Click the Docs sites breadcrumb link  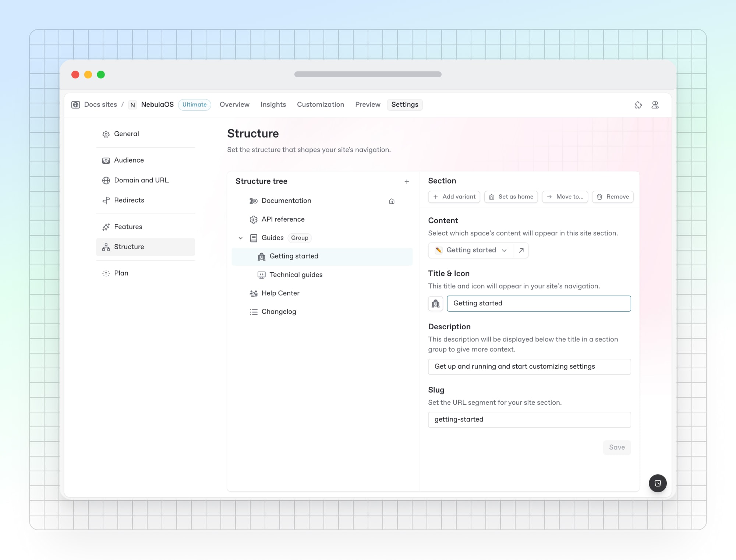(x=100, y=104)
